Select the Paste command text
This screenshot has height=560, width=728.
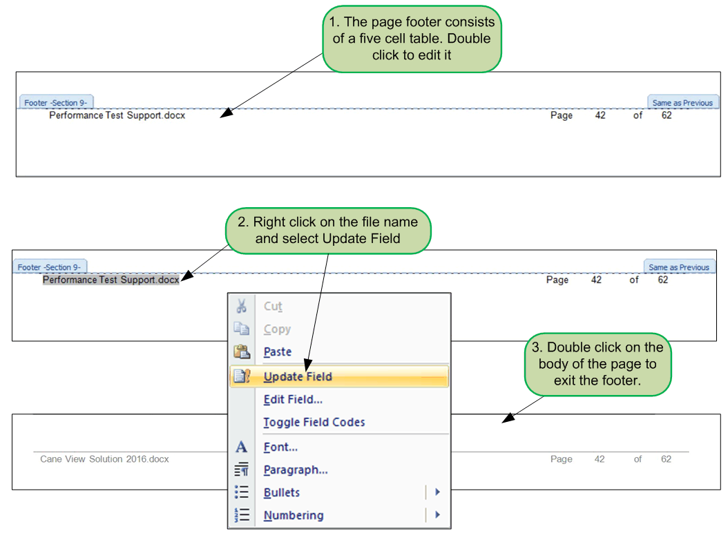(x=277, y=351)
